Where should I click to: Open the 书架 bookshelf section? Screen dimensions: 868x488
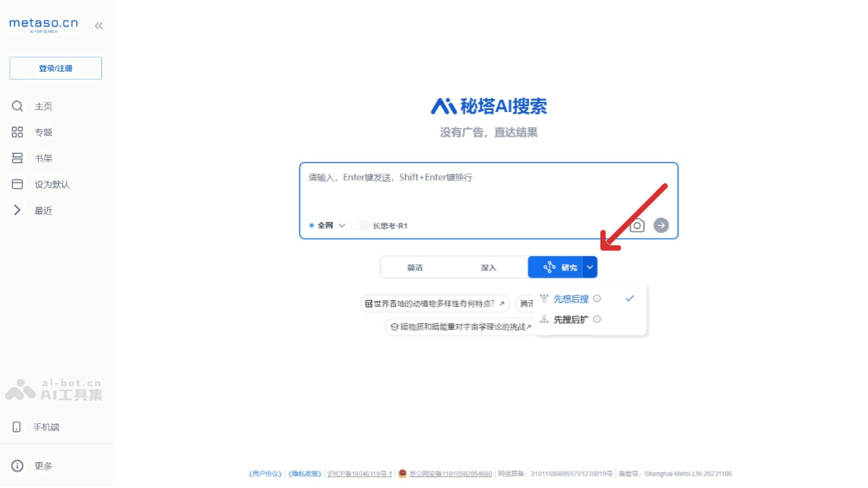(17, 158)
